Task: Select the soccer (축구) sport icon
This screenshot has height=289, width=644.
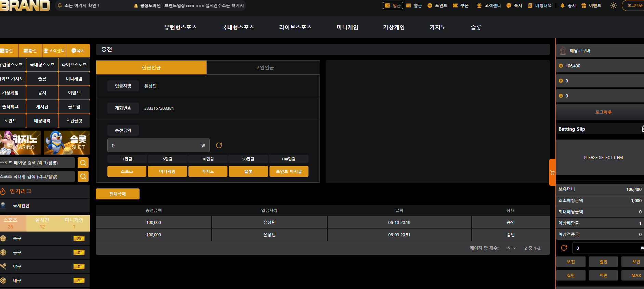Action: click(3, 238)
